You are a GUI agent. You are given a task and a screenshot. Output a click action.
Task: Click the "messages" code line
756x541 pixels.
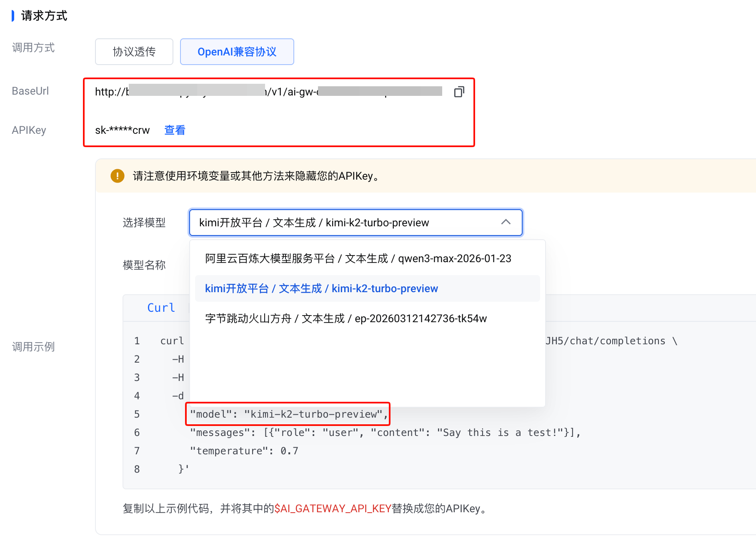pos(385,432)
